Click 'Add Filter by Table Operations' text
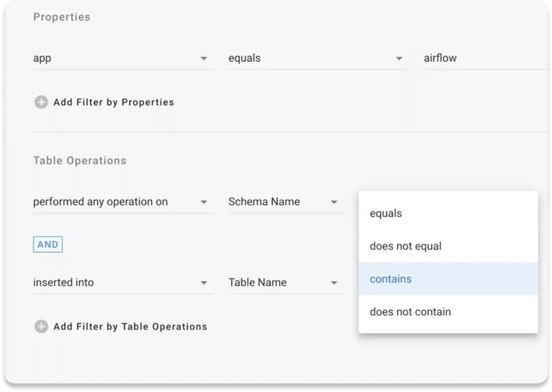 coord(130,327)
